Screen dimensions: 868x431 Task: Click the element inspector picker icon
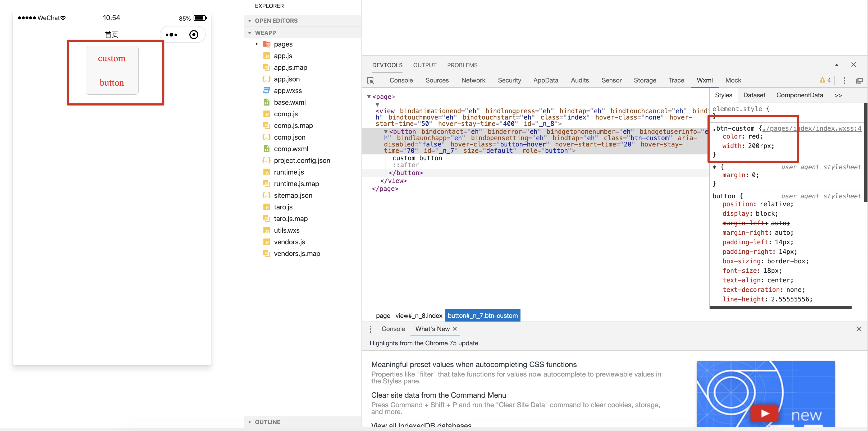370,81
